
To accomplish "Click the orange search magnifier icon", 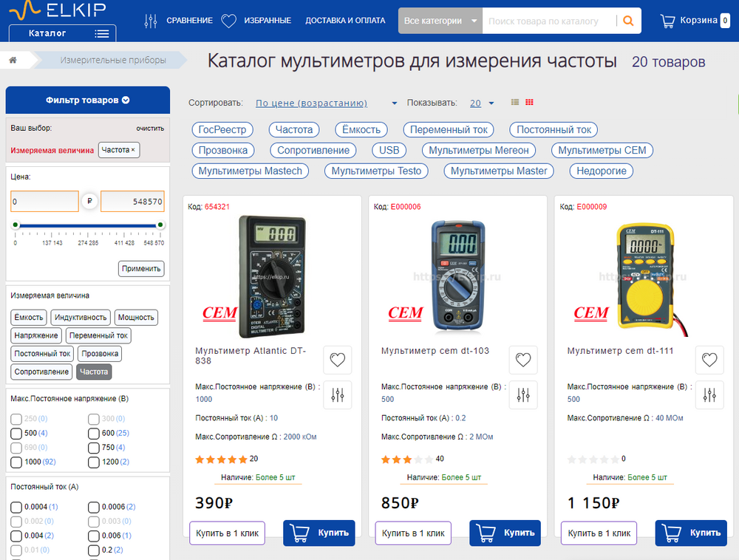I will click(629, 21).
